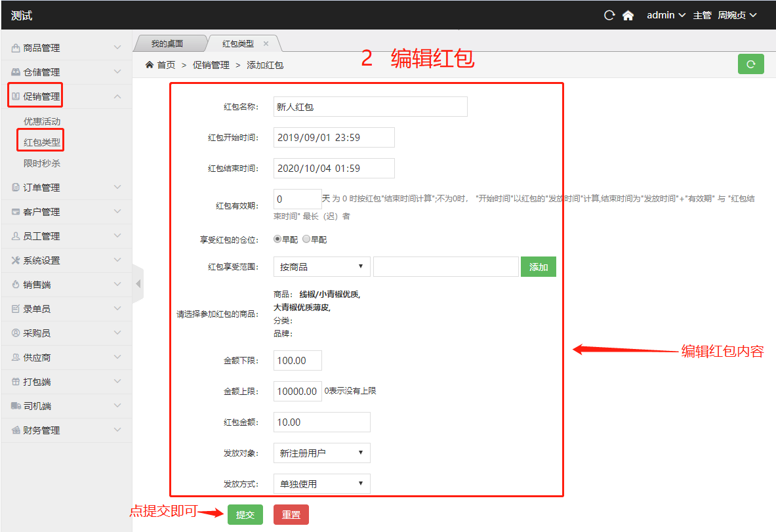Select the first checked 早配 radio button
776x532 pixels.
(x=277, y=239)
